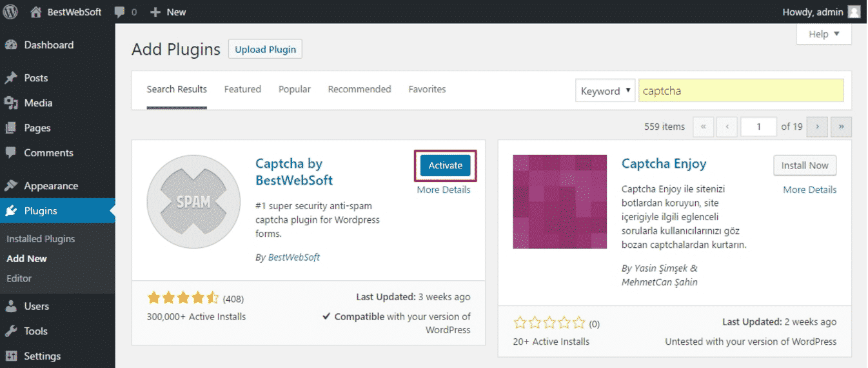This screenshot has width=868, height=368.
Task: Open the Captcha Enjoy title link
Action: click(664, 164)
